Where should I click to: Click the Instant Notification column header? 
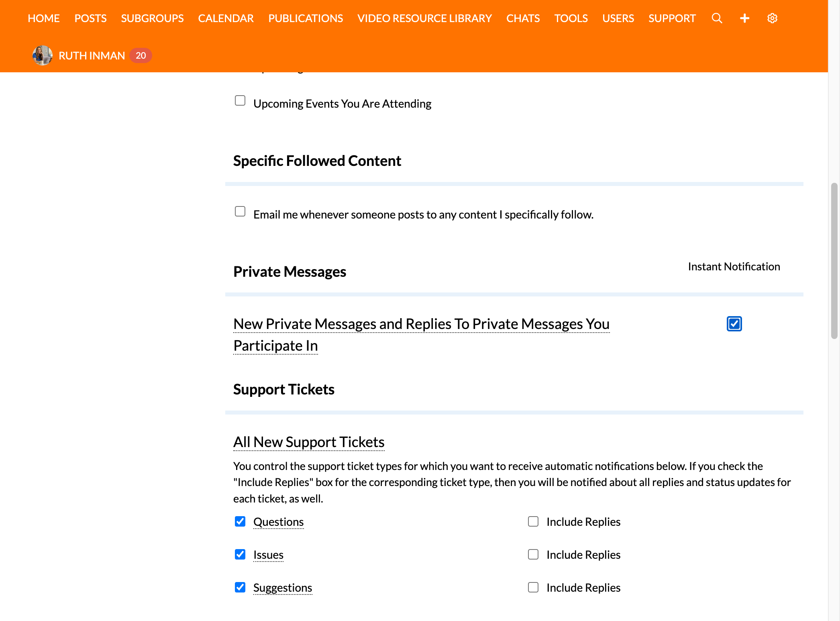coord(734,266)
